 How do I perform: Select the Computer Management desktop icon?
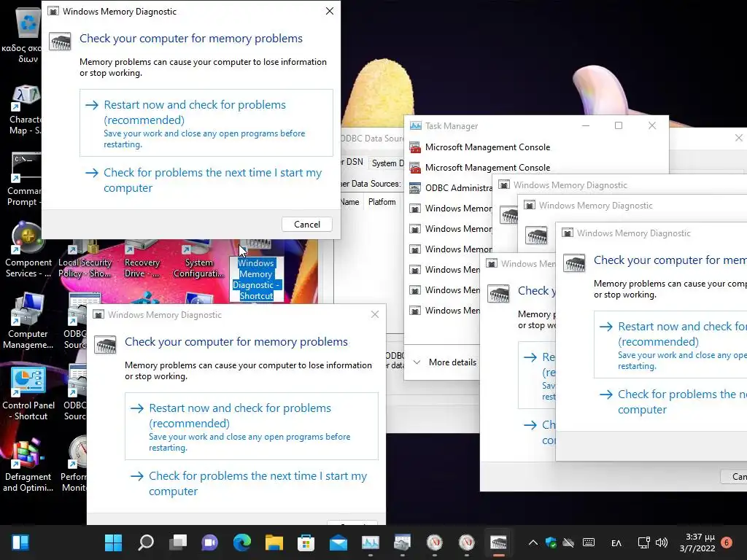pyautogui.click(x=28, y=322)
